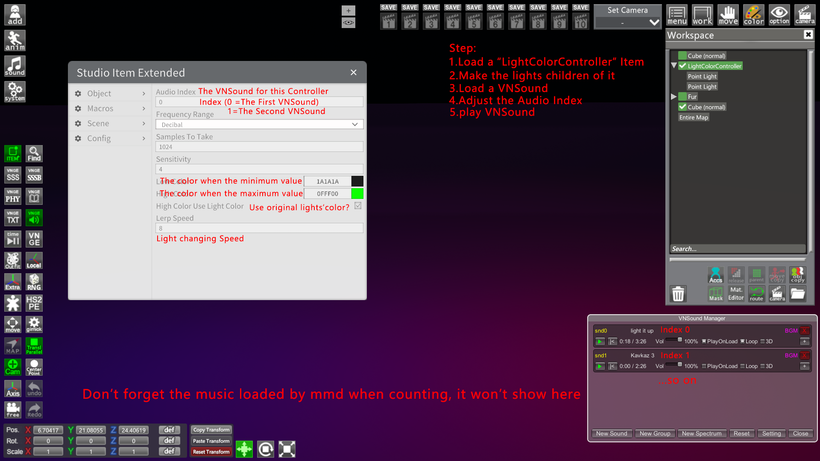The image size is (820, 461).
Task: Click the Copy Transform button
Action: [211, 430]
